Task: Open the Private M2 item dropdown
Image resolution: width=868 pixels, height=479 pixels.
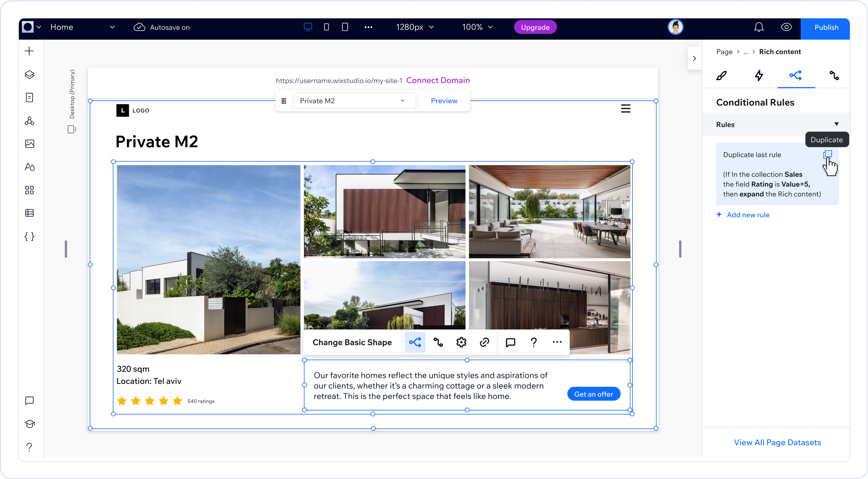Action: coord(354,101)
